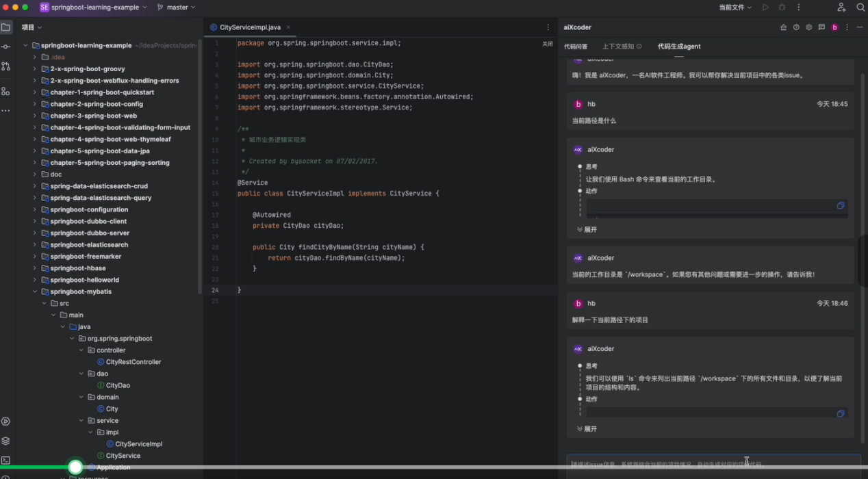The height and width of the screenshot is (479, 868).
Task: Open CityRestController in the project tree
Action: 133,362
